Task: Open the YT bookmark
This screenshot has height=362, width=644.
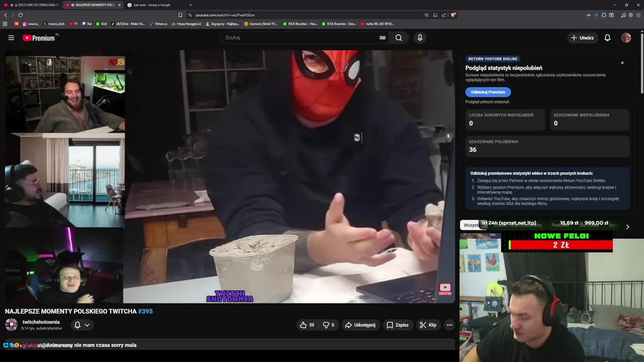Action: pos(73,24)
